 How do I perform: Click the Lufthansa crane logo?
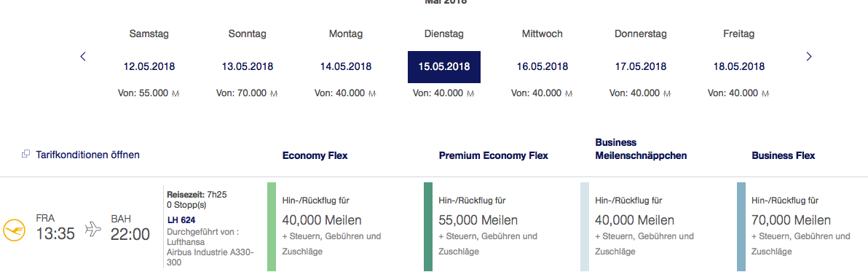15,230
